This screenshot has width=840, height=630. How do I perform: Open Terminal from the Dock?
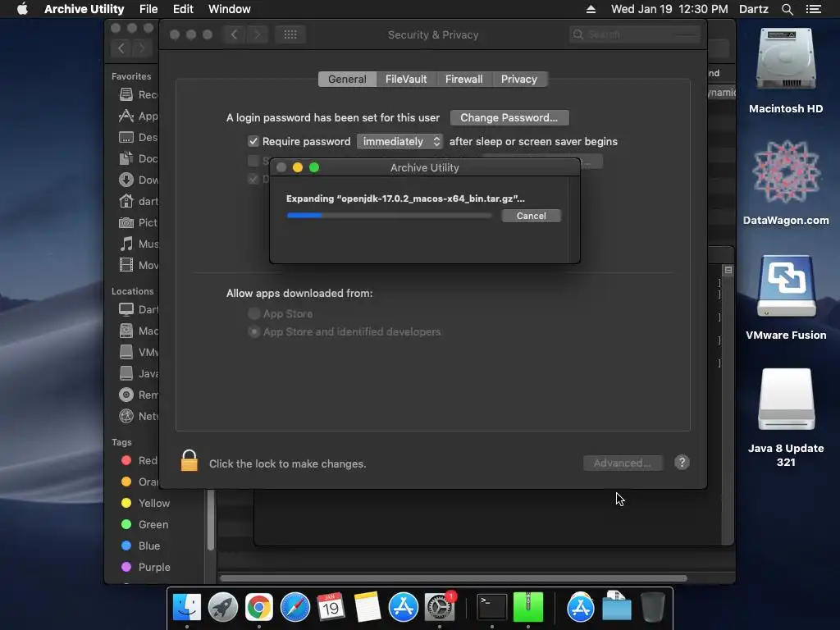[492, 607]
